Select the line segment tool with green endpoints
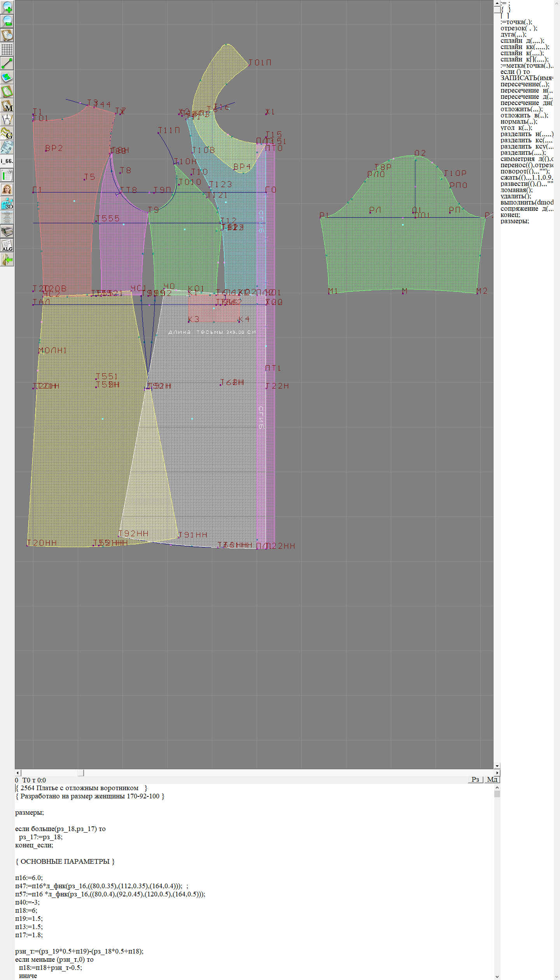 point(7,63)
